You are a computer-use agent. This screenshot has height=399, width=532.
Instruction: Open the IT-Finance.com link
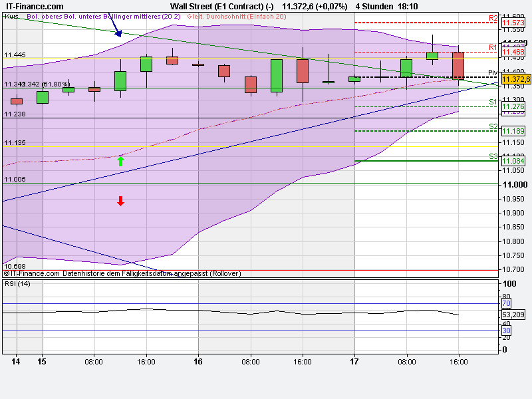[x=33, y=5]
